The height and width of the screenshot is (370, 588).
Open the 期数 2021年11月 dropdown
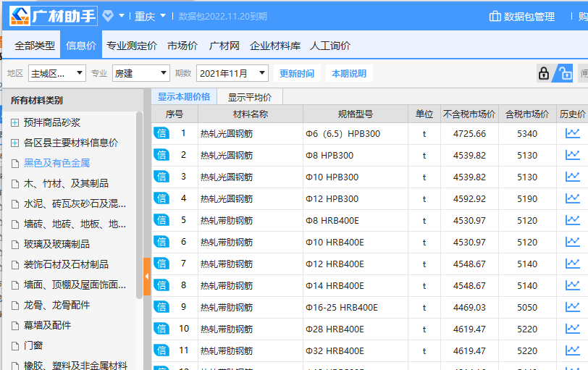(x=232, y=73)
